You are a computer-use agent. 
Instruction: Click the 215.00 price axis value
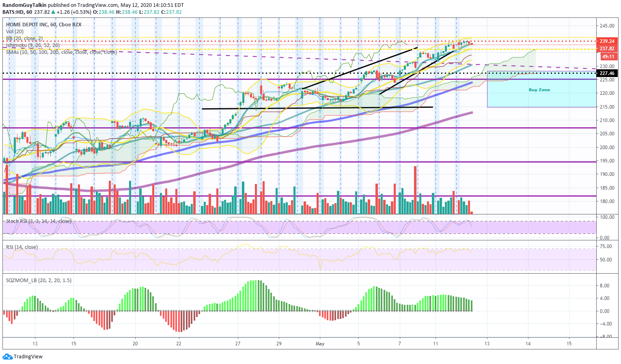coord(607,107)
